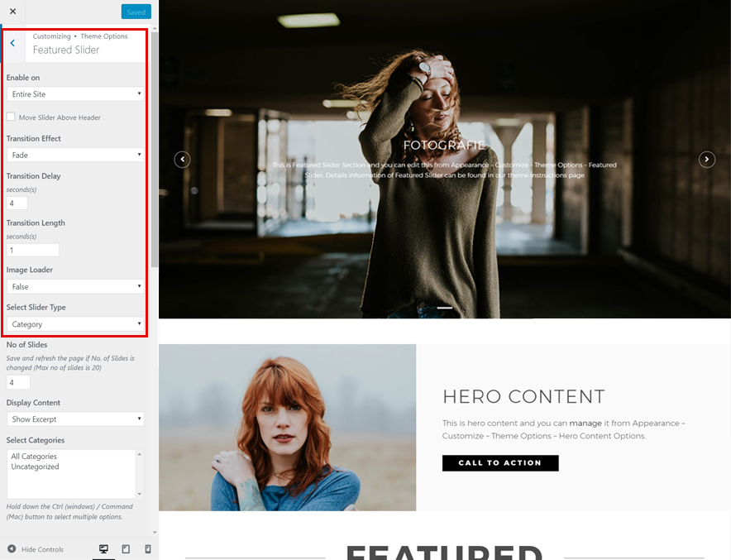731x560 pixels.
Task: Switch to mobile preview device icon
Action: click(x=148, y=548)
